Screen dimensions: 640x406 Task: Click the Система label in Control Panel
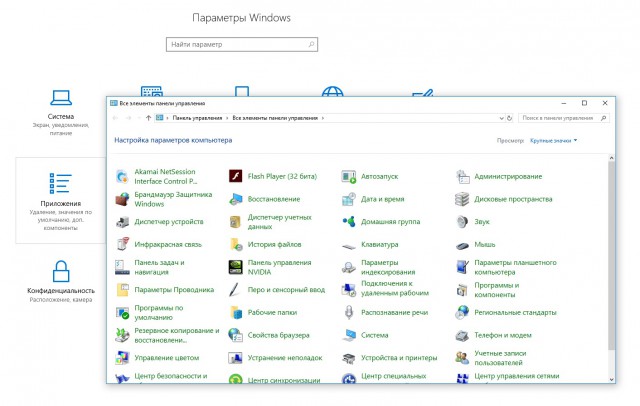(x=374, y=335)
